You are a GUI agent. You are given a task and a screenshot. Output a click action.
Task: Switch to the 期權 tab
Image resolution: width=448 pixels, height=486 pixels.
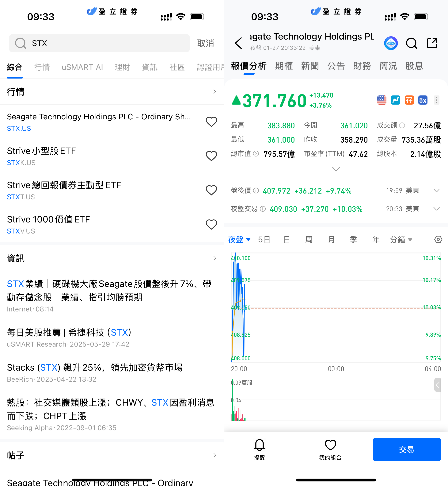click(284, 66)
